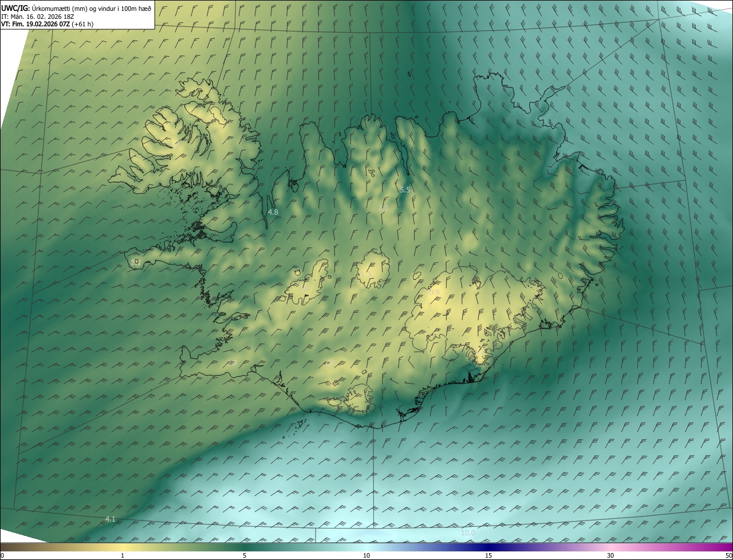
Task: Click the map value label '4.1'
Action: coord(111,519)
